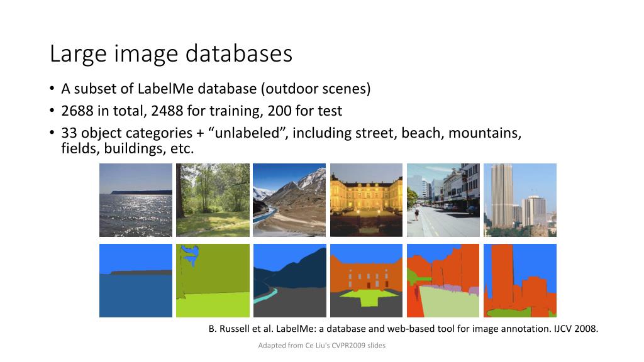Click the skyscraper tower photo
The width and height of the screenshot is (644, 362).
(x=520, y=200)
